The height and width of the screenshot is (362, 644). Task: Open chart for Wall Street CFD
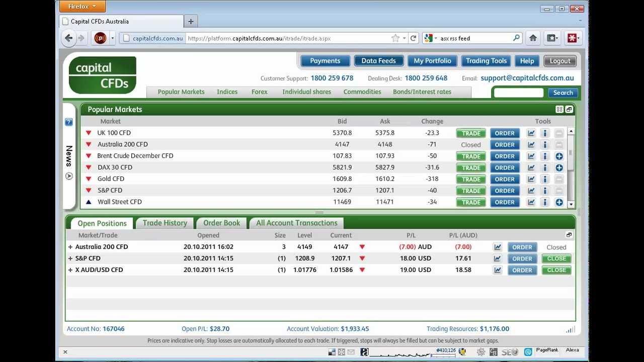coord(531,202)
